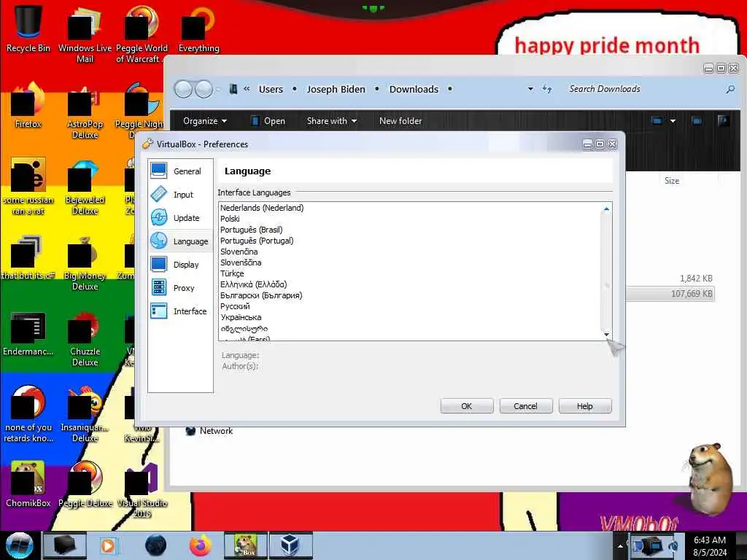Select AstroPop Deluxe desktop icon
This screenshot has width=747, height=560.
85,111
